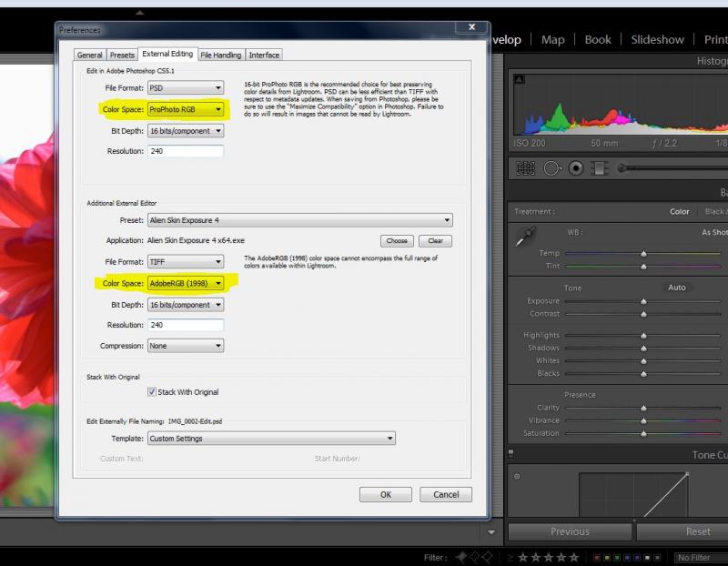Open the Compression dropdown set to None
This screenshot has height=566, width=728.
(186, 346)
